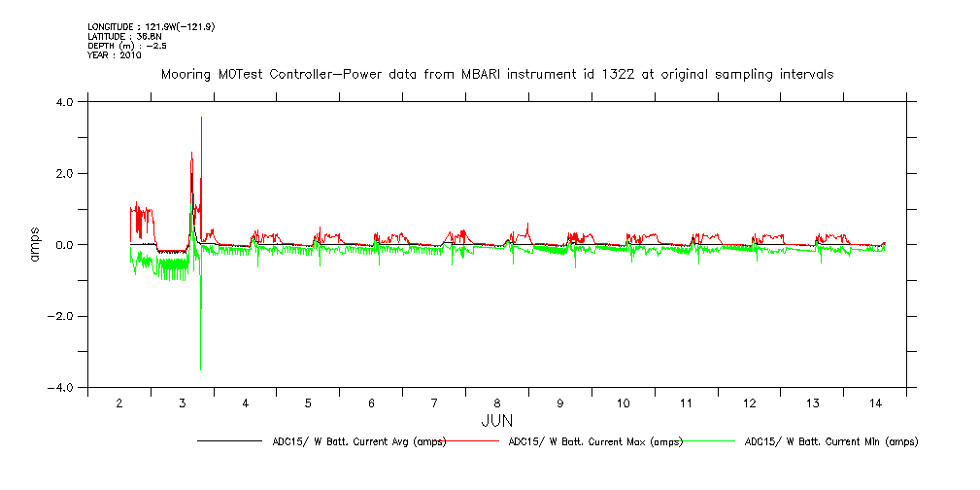
Task: Click the Batt. Current Avg legend label
Action: coord(358,441)
